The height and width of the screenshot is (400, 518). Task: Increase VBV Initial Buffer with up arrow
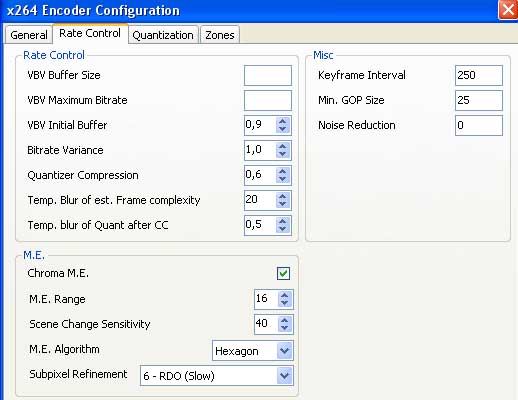[282, 121]
